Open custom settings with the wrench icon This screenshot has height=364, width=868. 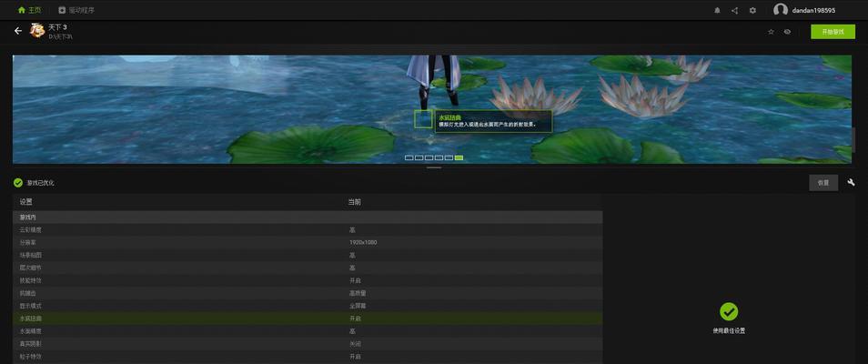pos(851,182)
